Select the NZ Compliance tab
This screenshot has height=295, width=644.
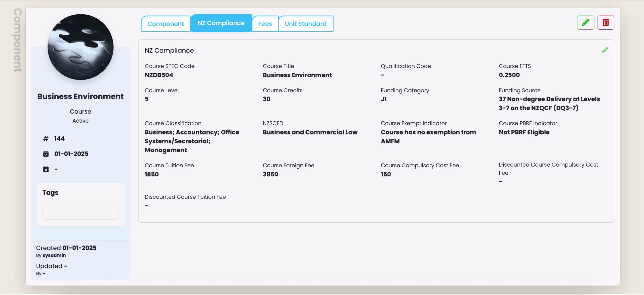pyautogui.click(x=221, y=23)
